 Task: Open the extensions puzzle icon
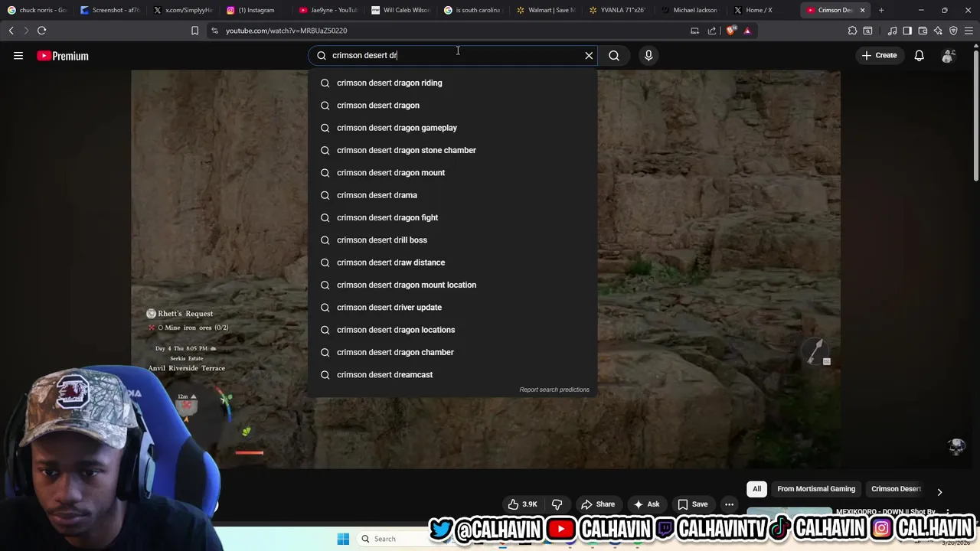pos(852,31)
